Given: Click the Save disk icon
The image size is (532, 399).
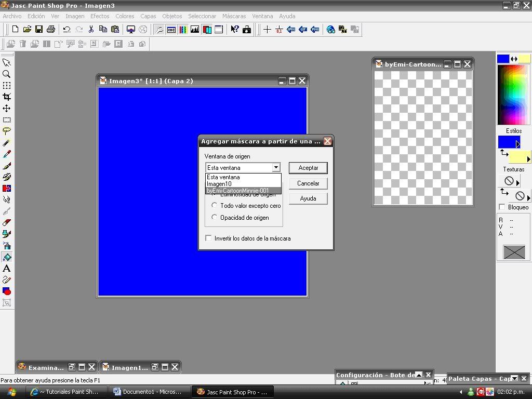Looking at the screenshot, I should click(x=39, y=30).
